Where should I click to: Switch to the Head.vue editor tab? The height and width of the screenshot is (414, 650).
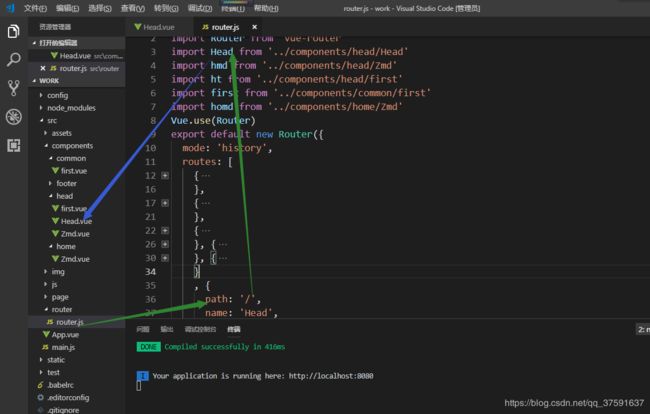click(158, 27)
